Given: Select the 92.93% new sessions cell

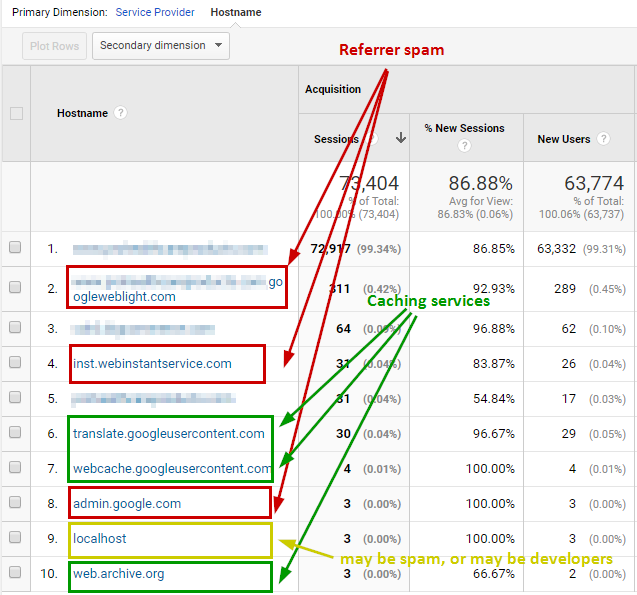Looking at the screenshot, I should (x=494, y=288).
